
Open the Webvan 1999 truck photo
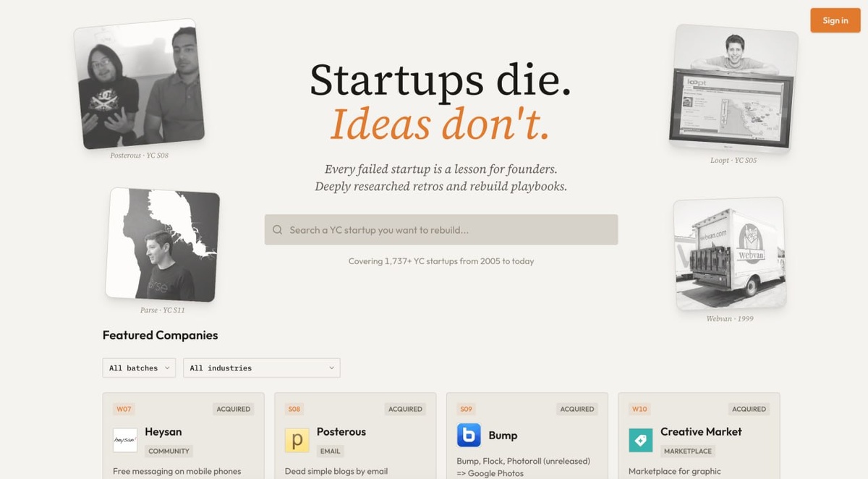pos(729,254)
